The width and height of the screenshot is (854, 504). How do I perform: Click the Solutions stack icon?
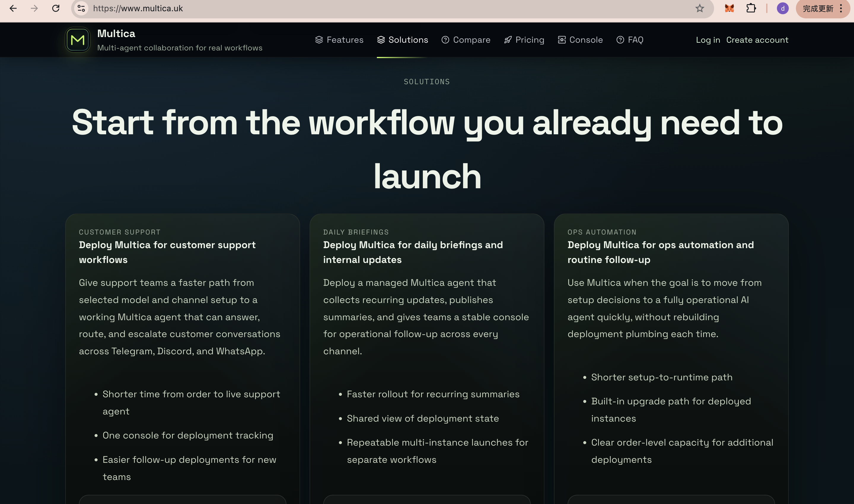(x=381, y=40)
